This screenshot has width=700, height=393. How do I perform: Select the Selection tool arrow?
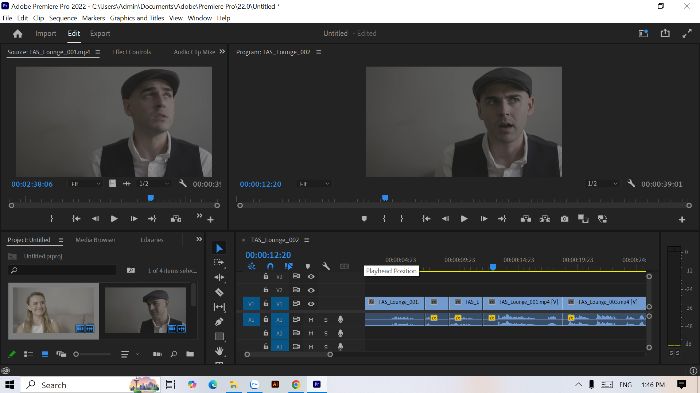tap(219, 248)
